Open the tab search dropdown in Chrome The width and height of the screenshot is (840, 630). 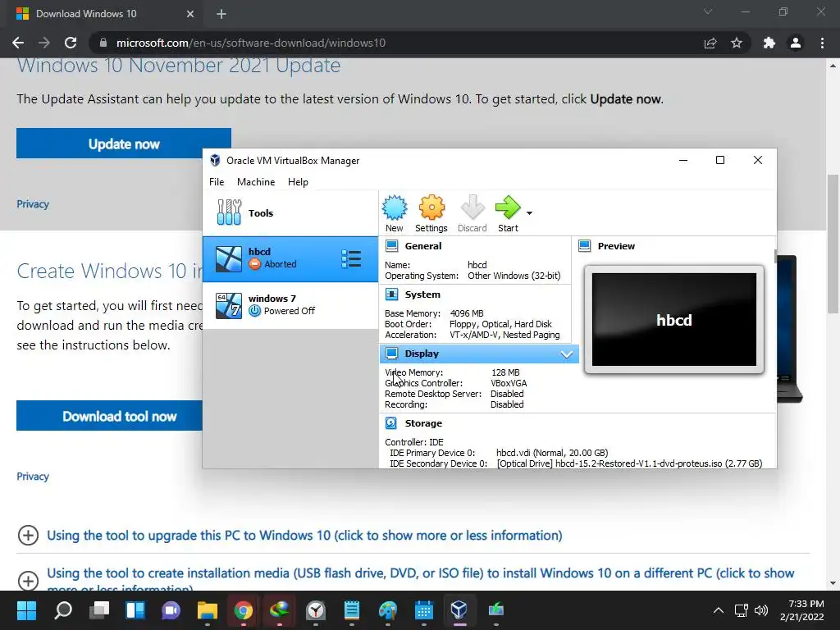[x=708, y=11]
